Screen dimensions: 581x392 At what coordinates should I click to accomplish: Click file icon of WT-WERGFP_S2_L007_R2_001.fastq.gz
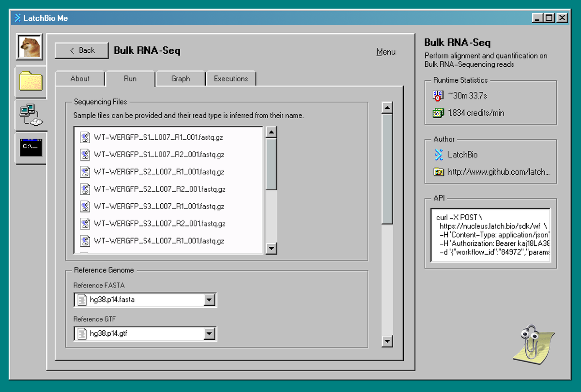(x=85, y=189)
